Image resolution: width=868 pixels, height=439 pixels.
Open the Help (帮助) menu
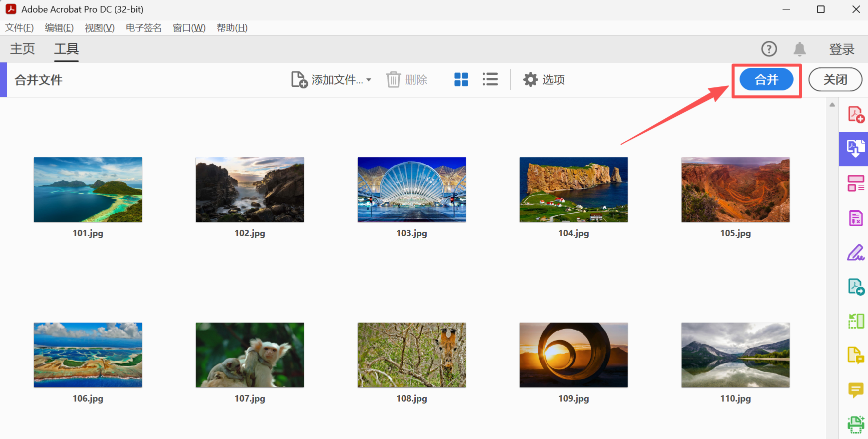(232, 28)
